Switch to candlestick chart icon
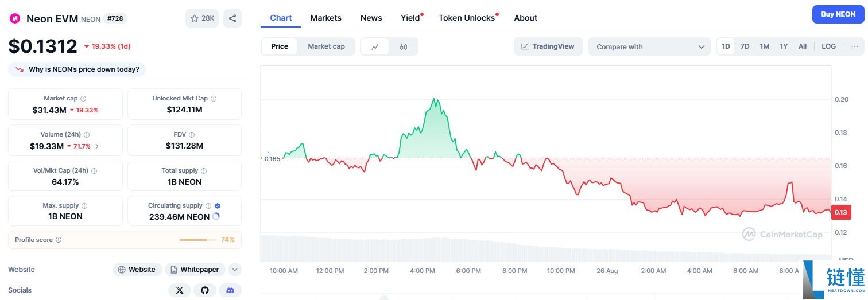This screenshot has width=868, height=300. click(404, 47)
